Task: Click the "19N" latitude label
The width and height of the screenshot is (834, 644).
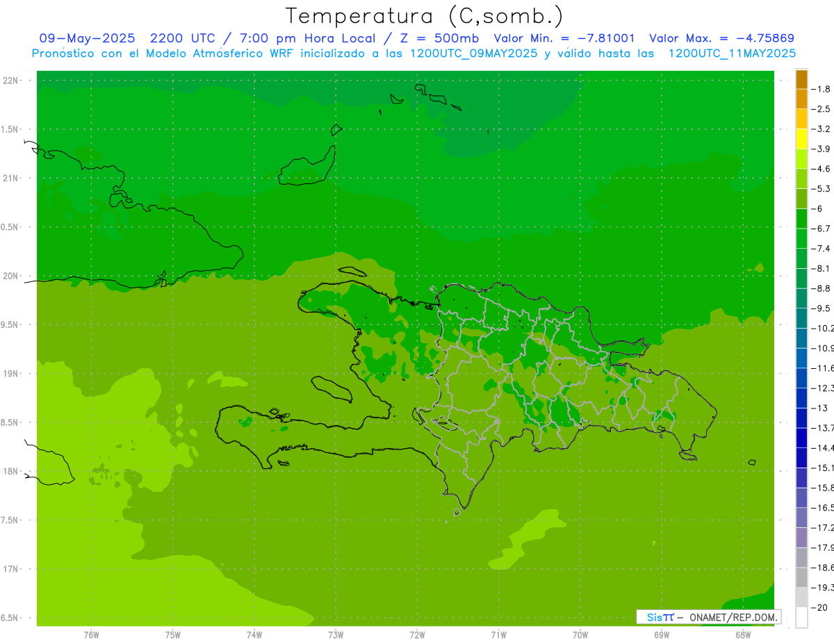Action: 11,374
